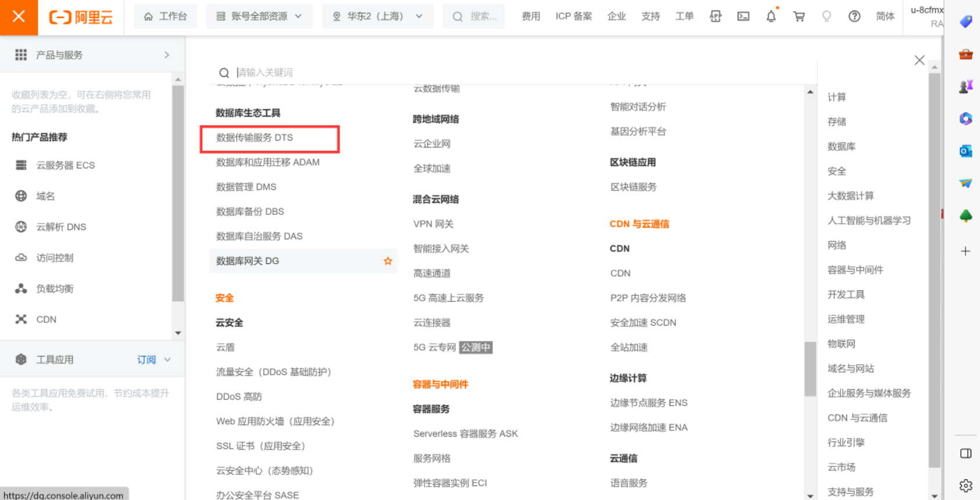Click 订阅 in 工具应用

(146, 359)
